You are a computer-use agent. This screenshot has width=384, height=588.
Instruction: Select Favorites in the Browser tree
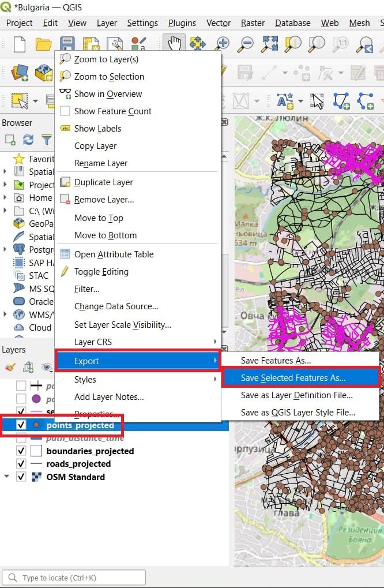coord(42,159)
